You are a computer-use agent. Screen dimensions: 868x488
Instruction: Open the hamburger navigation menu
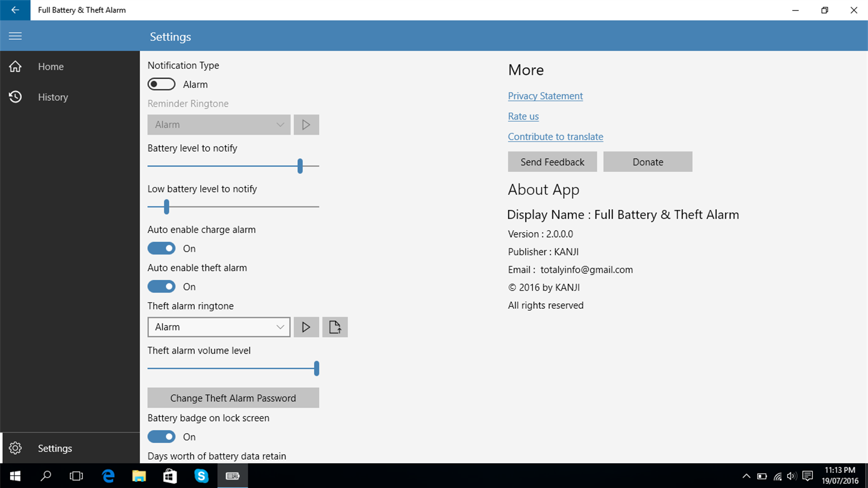[x=15, y=36]
